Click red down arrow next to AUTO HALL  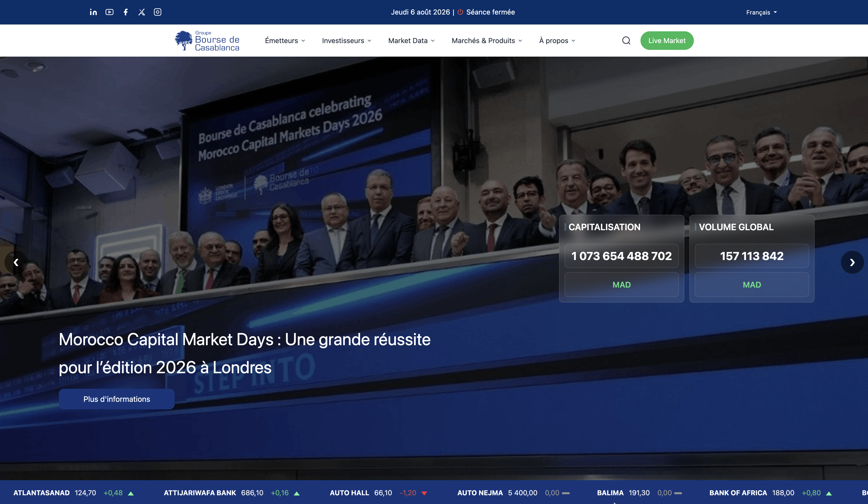424,493
